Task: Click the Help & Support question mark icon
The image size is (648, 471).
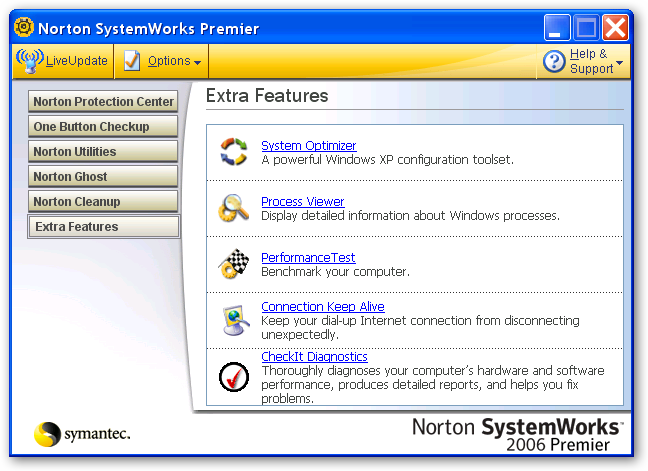Action: 554,61
